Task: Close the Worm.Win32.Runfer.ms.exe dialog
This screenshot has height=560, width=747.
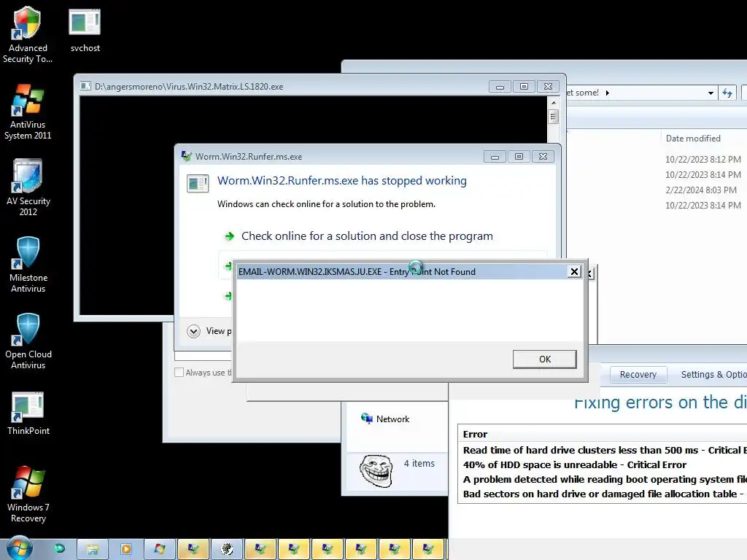Action: pos(543,157)
